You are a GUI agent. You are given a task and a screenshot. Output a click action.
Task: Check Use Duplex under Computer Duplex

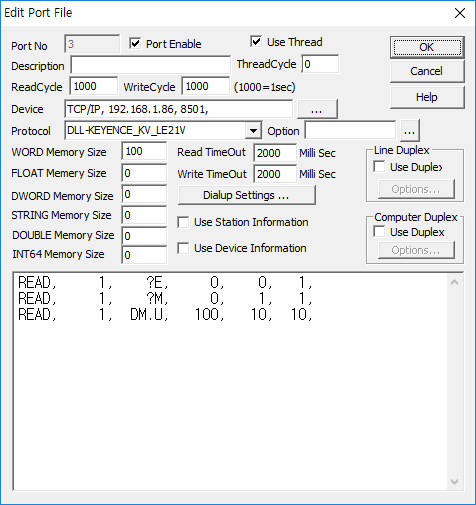click(x=379, y=232)
